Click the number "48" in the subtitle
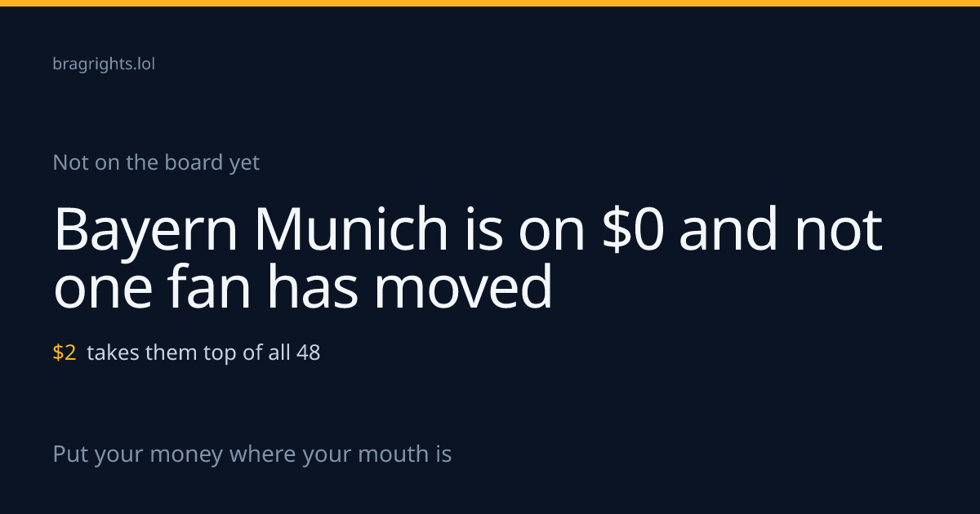980x514 pixels. (308, 353)
